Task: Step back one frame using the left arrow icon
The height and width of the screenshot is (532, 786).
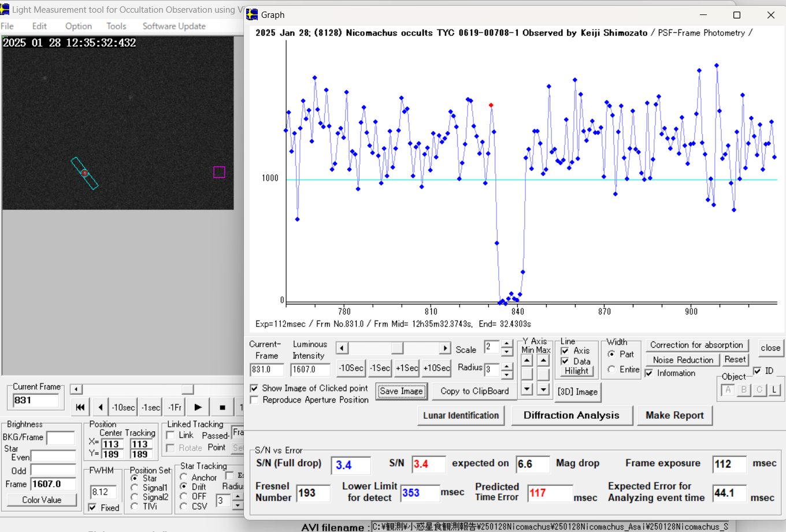Action: point(101,407)
